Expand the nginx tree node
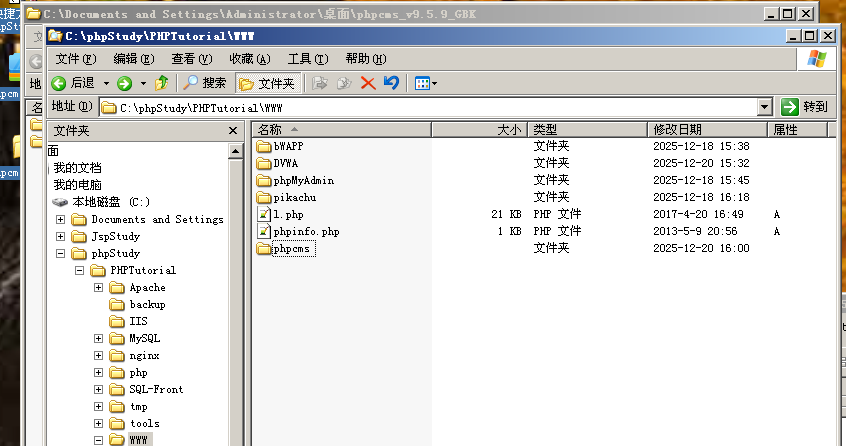The image size is (846, 446). tap(98, 355)
